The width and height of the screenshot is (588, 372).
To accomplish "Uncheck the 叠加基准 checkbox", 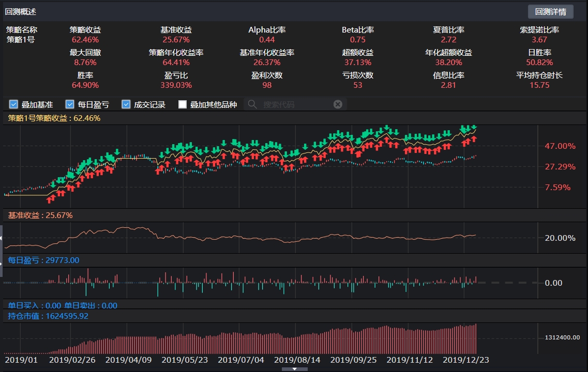I will [x=13, y=104].
